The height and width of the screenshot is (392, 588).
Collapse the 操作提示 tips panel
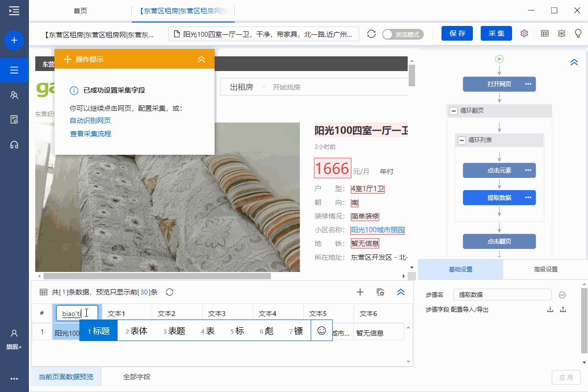coord(201,59)
